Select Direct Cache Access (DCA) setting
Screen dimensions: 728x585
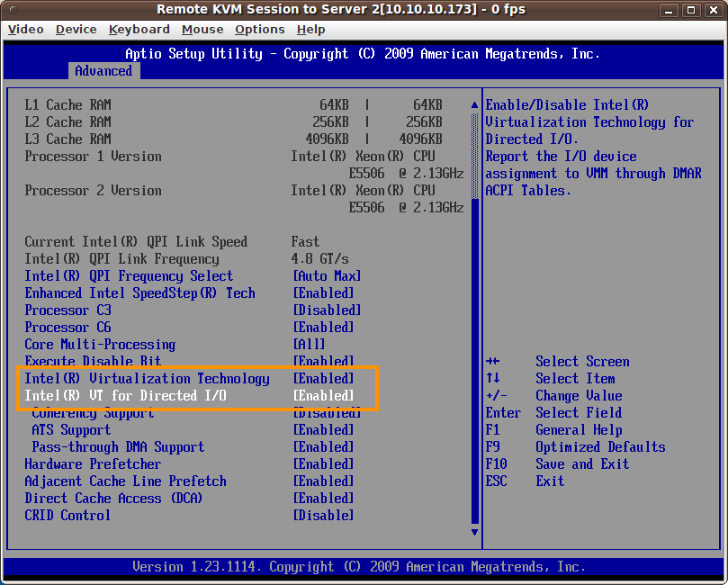coord(113,499)
